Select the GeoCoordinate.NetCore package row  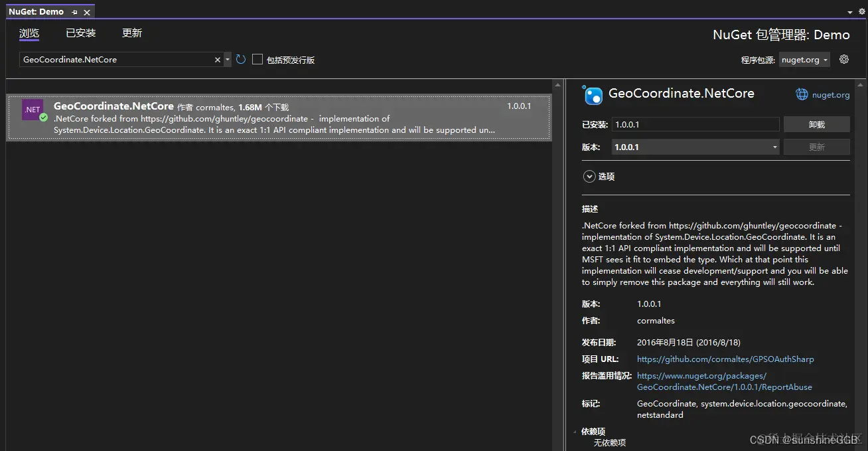279,118
